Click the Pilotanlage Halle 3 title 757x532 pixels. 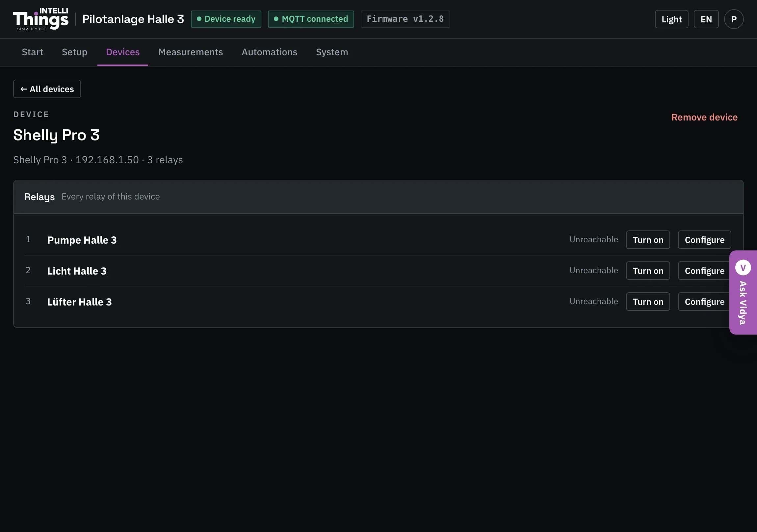[x=133, y=19]
